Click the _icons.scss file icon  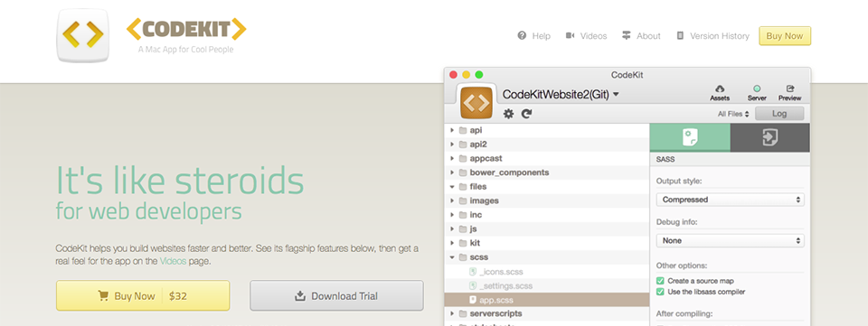coord(473,272)
